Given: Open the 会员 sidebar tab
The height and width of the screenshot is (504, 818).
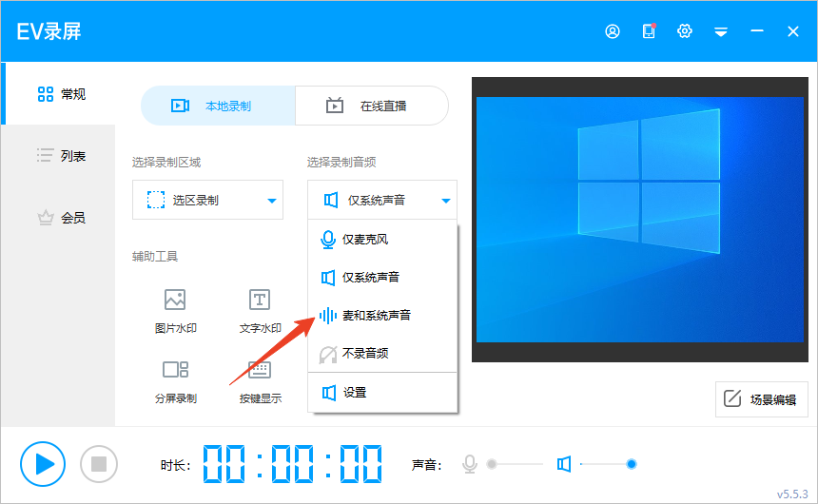Looking at the screenshot, I should click(x=58, y=217).
